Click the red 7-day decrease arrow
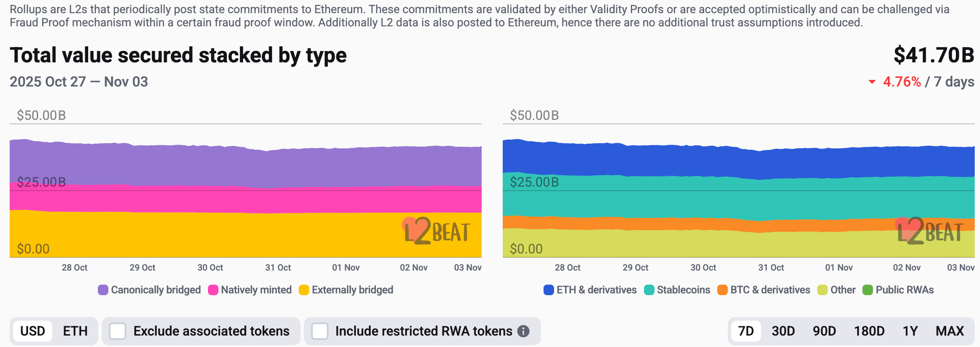Viewport: 980px width, 347px height. pyautogui.click(x=872, y=82)
